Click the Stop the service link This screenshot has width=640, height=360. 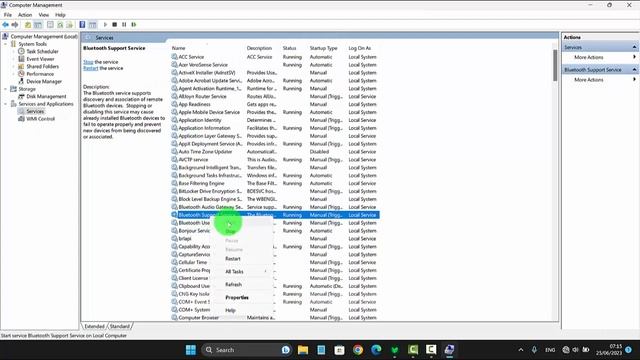(88, 62)
